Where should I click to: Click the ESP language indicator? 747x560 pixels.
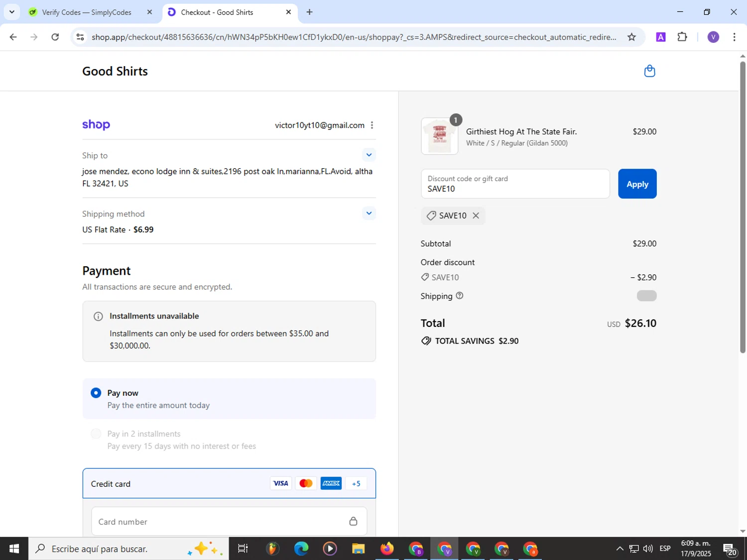tap(665, 549)
